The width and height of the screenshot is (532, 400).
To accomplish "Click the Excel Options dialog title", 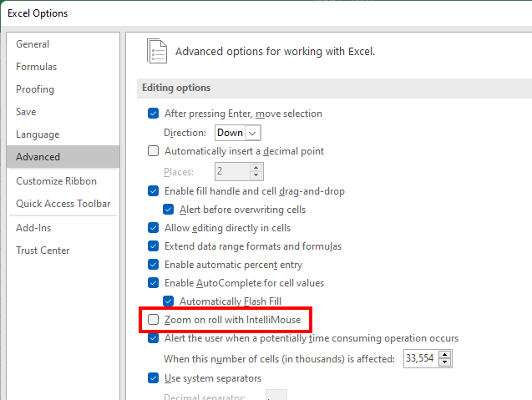I will [38, 13].
